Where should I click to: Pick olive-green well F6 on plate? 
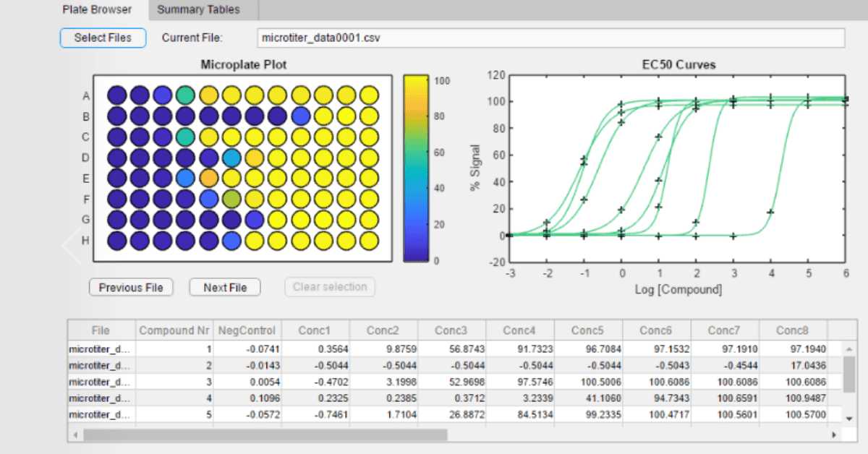tap(231, 199)
